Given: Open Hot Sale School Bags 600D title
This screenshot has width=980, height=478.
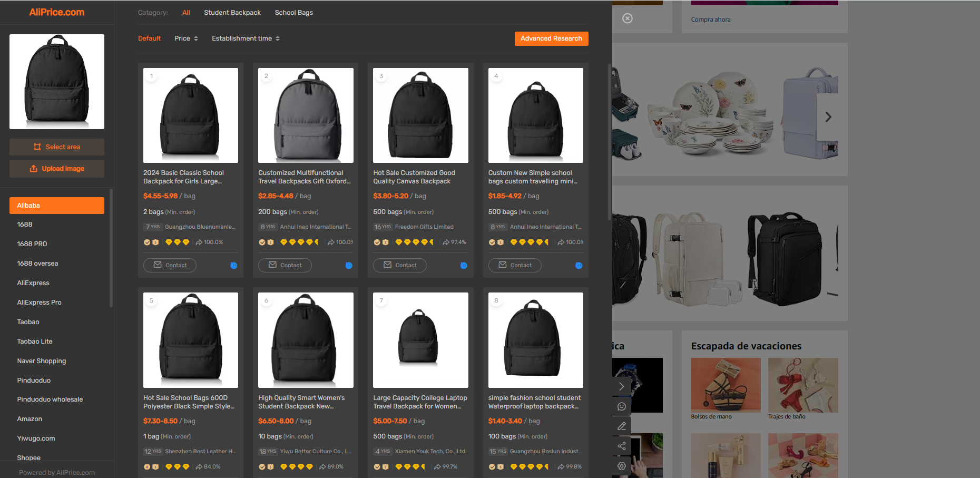Looking at the screenshot, I should [189, 402].
